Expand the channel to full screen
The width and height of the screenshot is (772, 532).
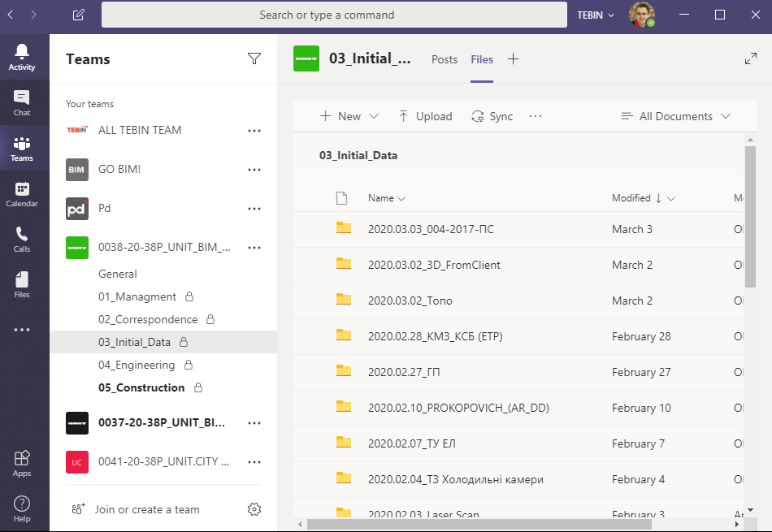pyautogui.click(x=750, y=58)
